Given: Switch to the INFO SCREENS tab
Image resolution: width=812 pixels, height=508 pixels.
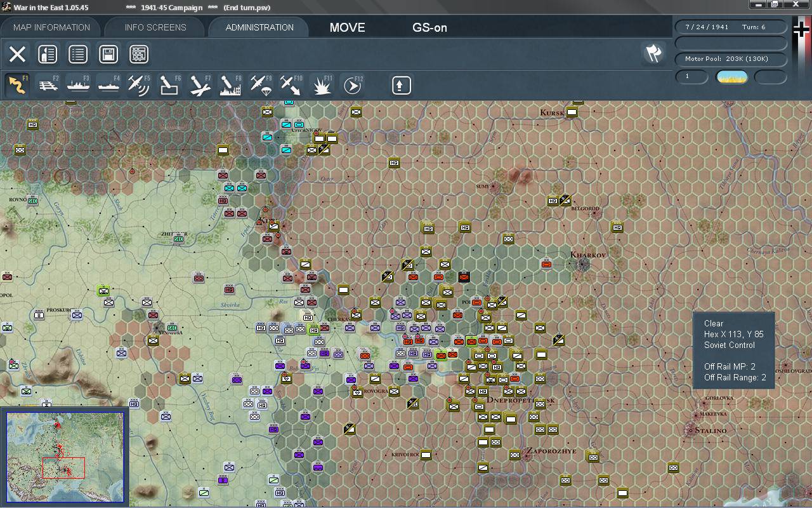Looking at the screenshot, I should [x=155, y=27].
